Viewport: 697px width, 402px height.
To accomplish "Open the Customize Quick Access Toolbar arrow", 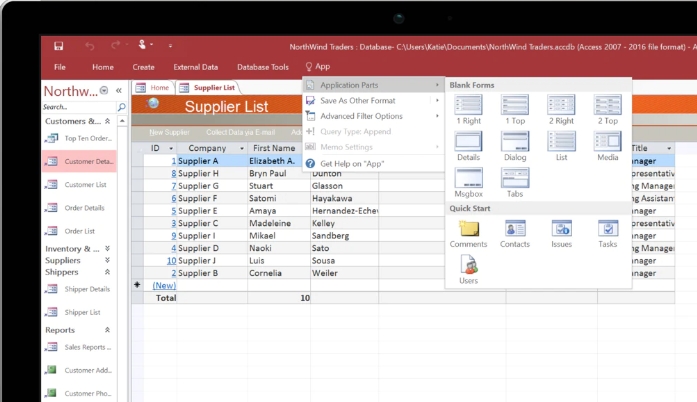I will click(170, 45).
